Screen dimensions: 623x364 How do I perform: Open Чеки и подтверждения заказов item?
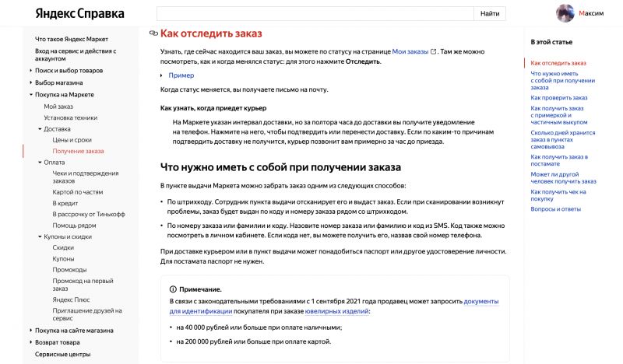point(86,177)
